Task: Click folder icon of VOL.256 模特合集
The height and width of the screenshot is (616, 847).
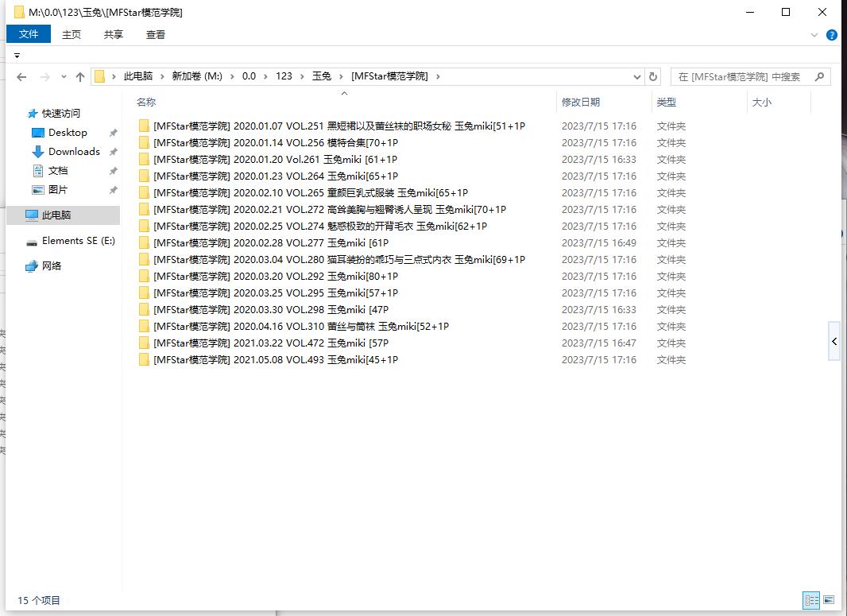Action: (144, 142)
